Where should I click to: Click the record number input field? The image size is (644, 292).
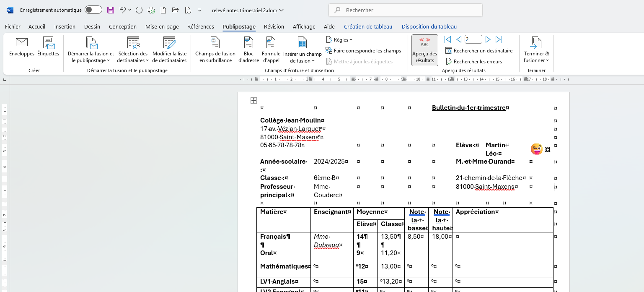coord(473,39)
